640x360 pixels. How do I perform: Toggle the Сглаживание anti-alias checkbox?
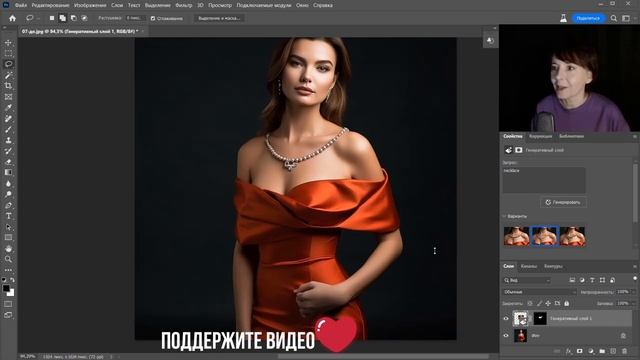coord(153,18)
